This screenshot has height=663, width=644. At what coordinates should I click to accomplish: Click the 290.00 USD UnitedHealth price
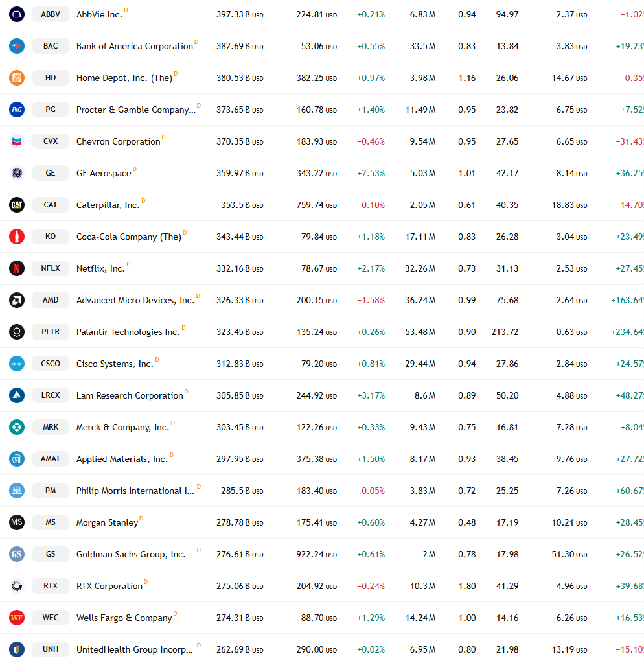[317, 649]
